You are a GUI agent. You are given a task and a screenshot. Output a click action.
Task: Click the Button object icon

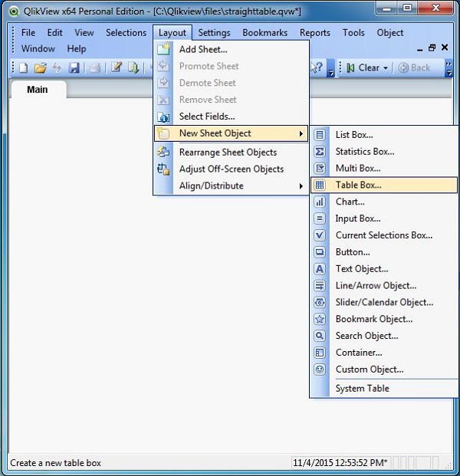click(x=320, y=252)
